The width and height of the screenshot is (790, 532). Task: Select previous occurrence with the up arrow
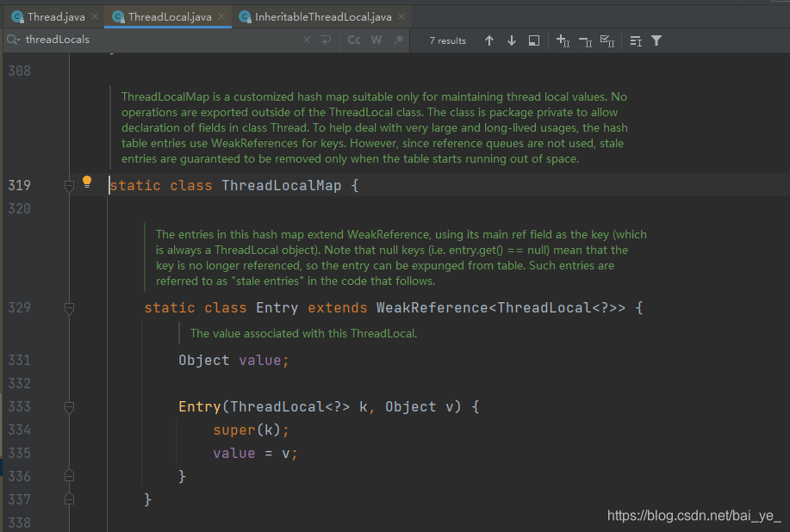point(489,40)
